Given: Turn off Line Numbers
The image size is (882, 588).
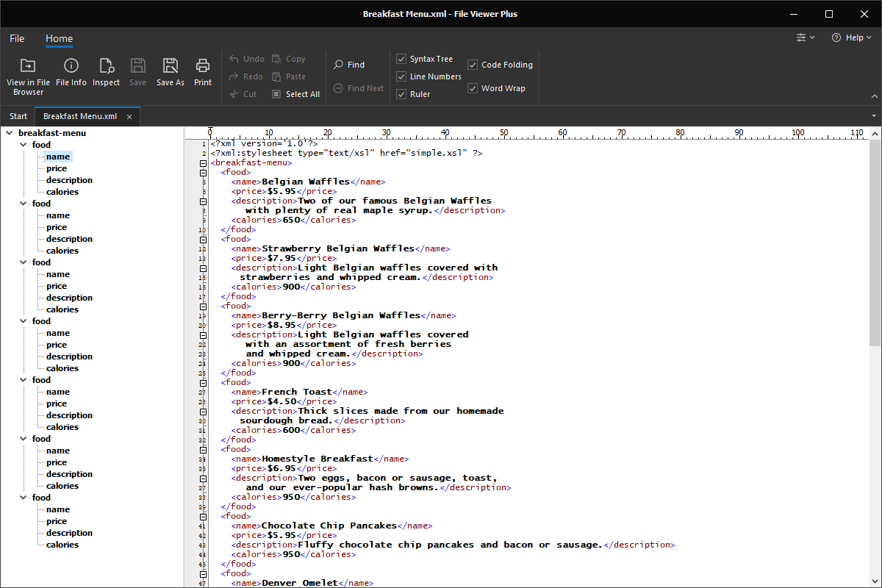Looking at the screenshot, I should (x=401, y=76).
